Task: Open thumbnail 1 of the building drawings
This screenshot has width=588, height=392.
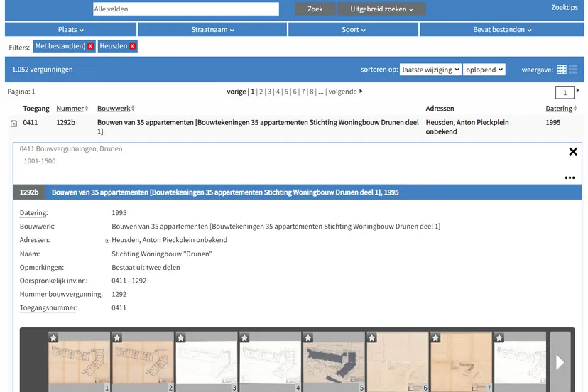Action: [x=79, y=362]
